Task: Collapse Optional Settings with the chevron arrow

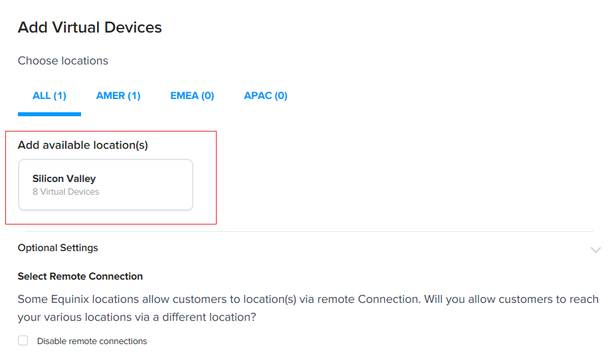Action: 595,250
